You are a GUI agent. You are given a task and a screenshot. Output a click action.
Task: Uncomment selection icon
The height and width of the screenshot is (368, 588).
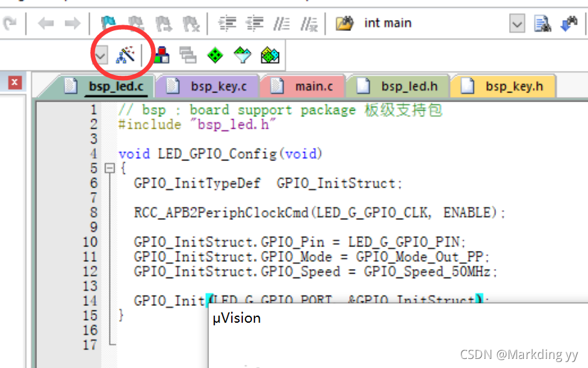[309, 24]
